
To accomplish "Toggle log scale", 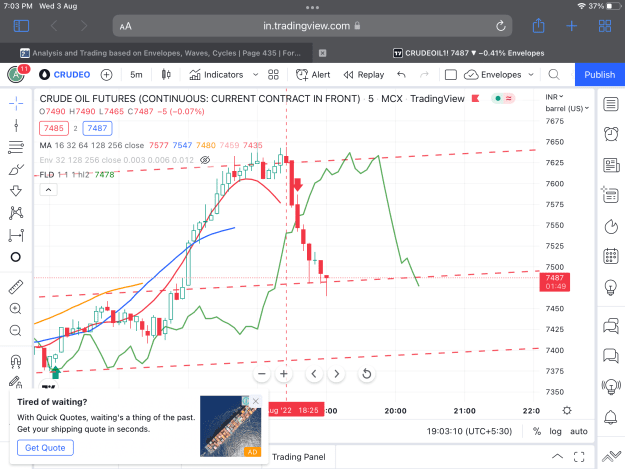I will [x=555, y=431].
